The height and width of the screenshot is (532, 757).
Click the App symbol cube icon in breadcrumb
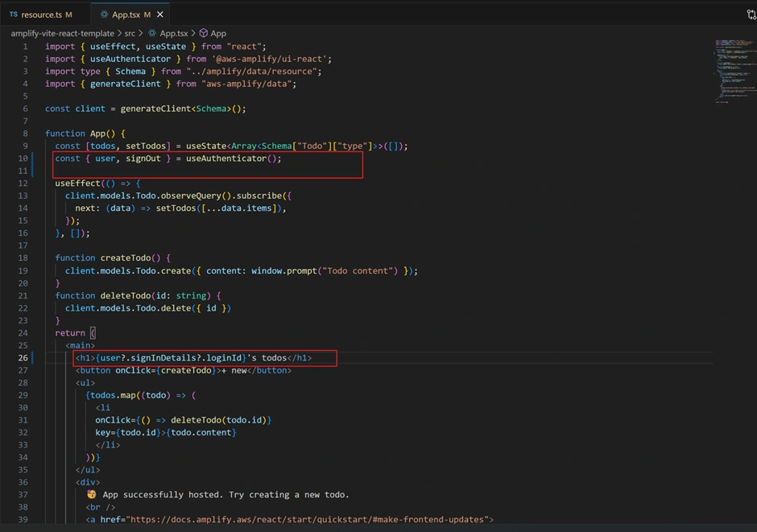tap(203, 33)
